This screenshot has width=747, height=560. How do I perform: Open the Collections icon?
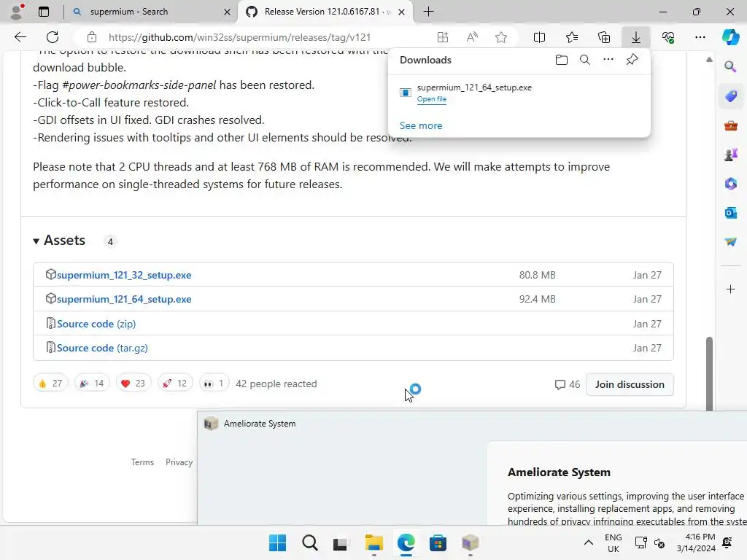coord(603,37)
